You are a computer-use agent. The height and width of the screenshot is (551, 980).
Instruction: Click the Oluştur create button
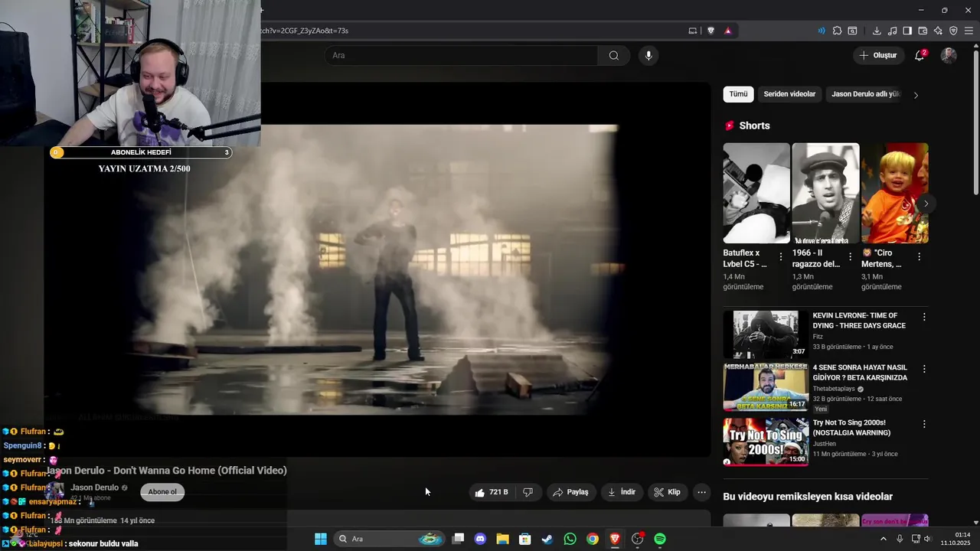(877, 55)
